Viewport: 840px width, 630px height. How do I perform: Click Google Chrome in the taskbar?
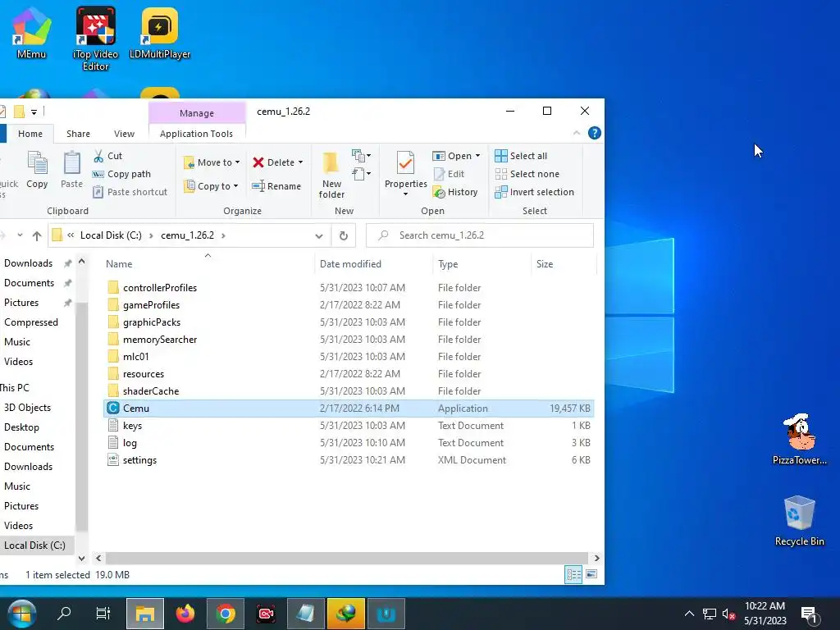point(226,614)
